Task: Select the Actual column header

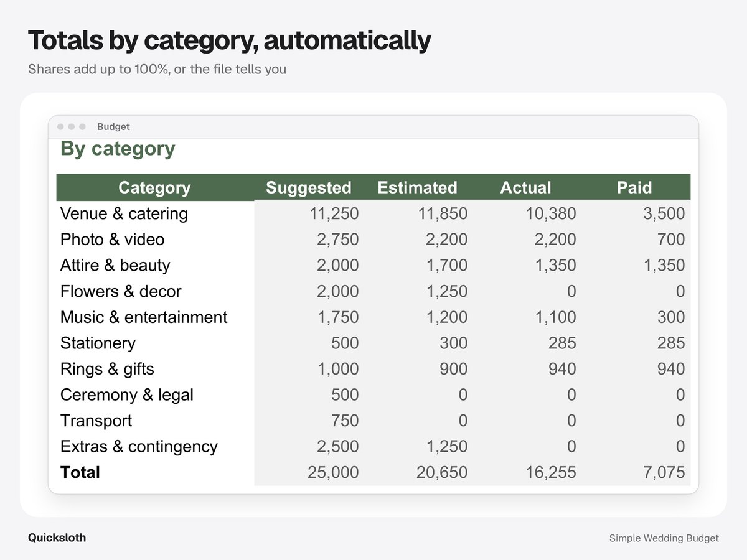Action: [525, 187]
